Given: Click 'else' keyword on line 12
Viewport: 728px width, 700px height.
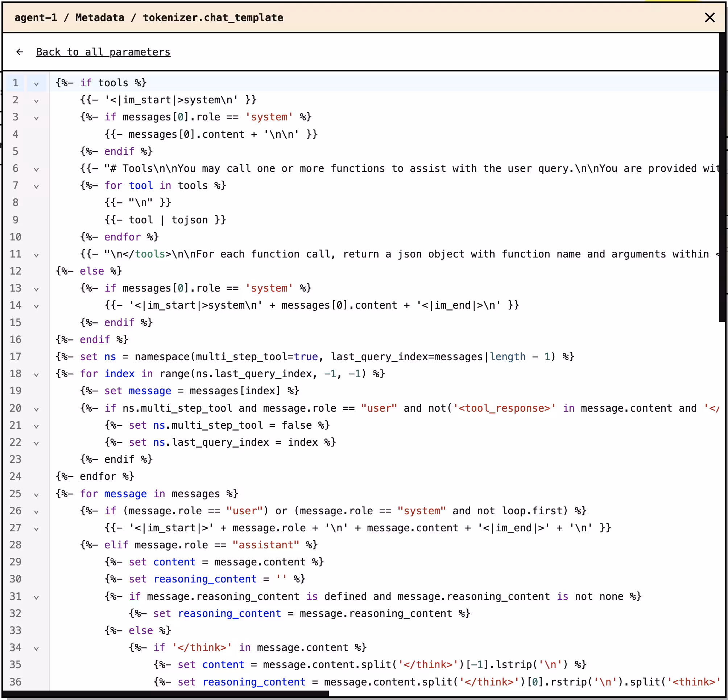Looking at the screenshot, I should (92, 271).
